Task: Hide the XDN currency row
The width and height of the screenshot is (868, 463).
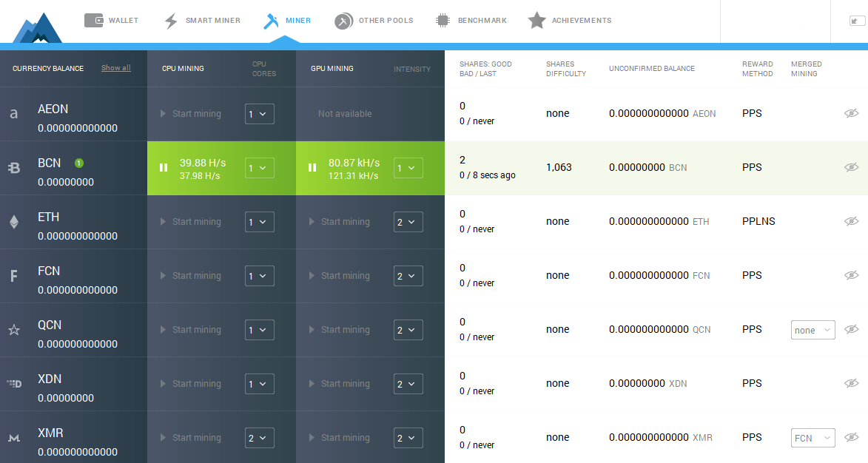Action: tap(852, 383)
